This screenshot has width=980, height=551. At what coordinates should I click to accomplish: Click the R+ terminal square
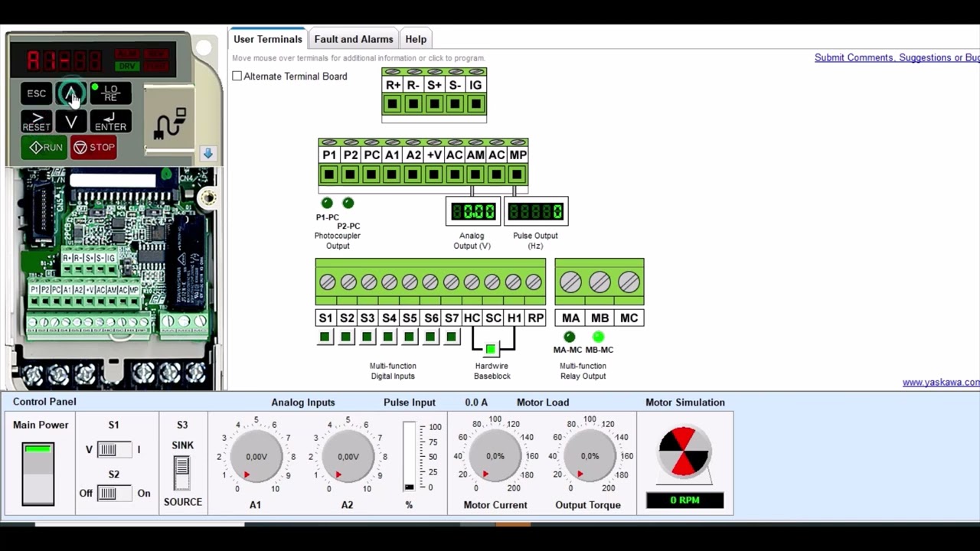(393, 103)
